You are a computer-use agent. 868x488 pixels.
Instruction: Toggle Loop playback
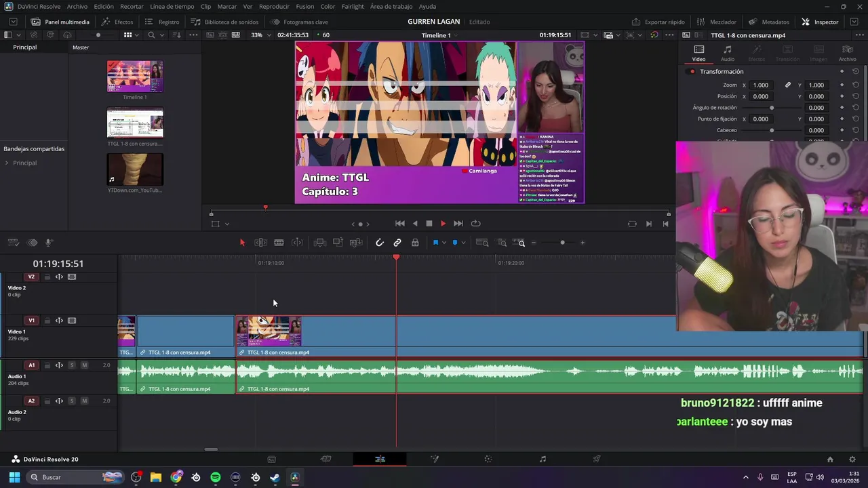pos(475,224)
